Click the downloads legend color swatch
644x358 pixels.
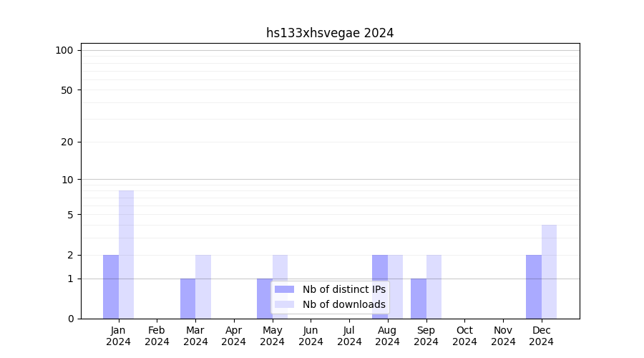tap(284, 304)
